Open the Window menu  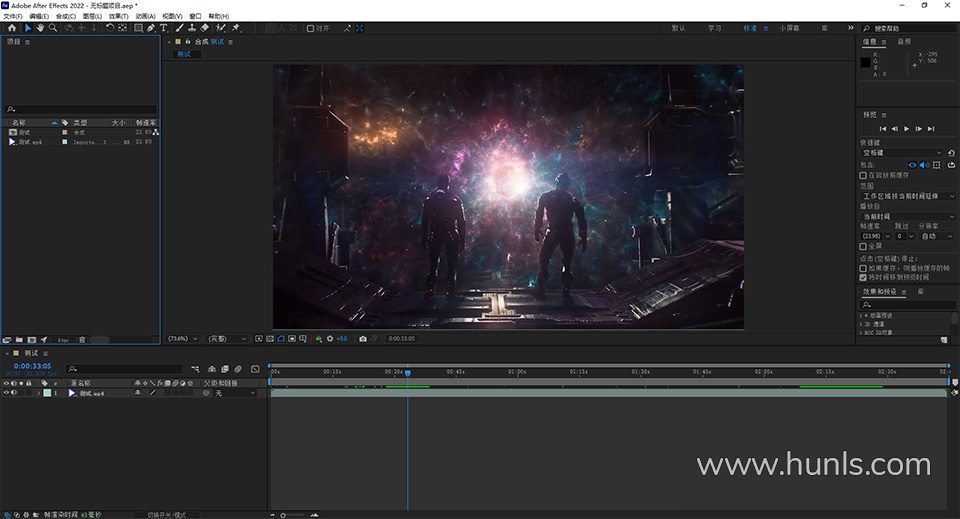pyautogui.click(x=195, y=17)
